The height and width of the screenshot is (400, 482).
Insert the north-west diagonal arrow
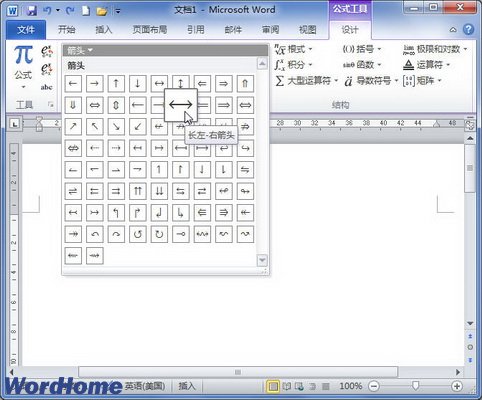click(x=95, y=127)
